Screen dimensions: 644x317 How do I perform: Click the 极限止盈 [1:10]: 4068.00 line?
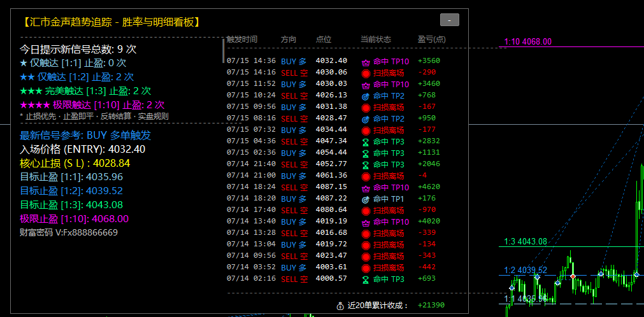[x=75, y=218]
